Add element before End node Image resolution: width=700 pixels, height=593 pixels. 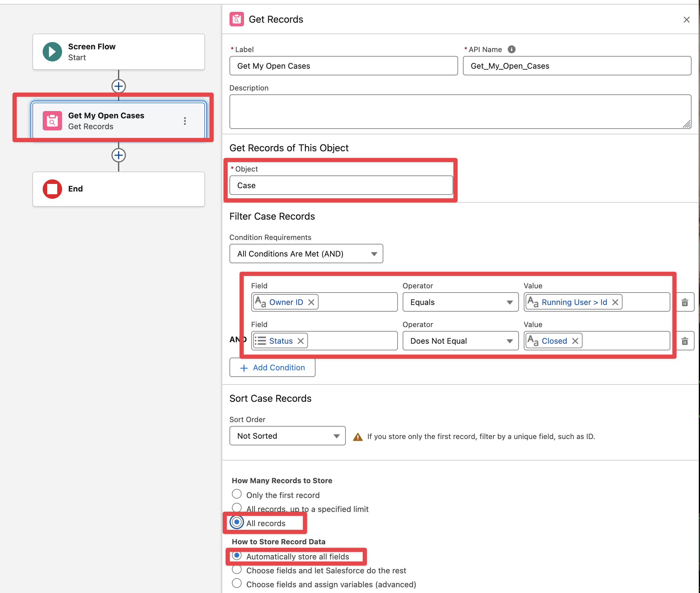click(118, 155)
